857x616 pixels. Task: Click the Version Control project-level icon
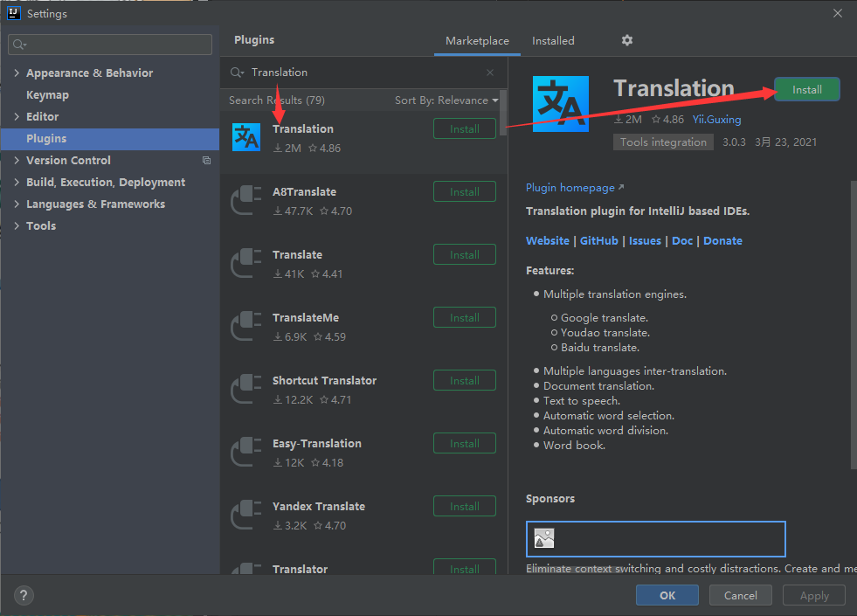click(206, 161)
